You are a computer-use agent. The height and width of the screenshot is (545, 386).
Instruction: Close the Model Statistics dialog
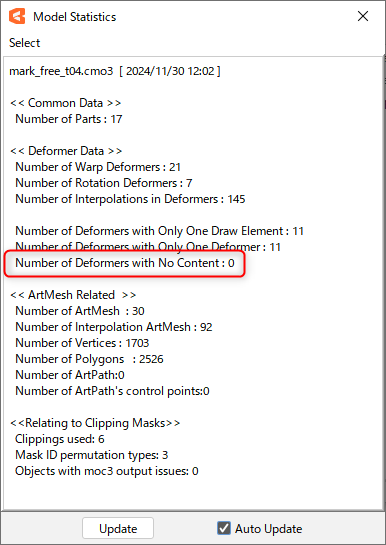pos(363,16)
